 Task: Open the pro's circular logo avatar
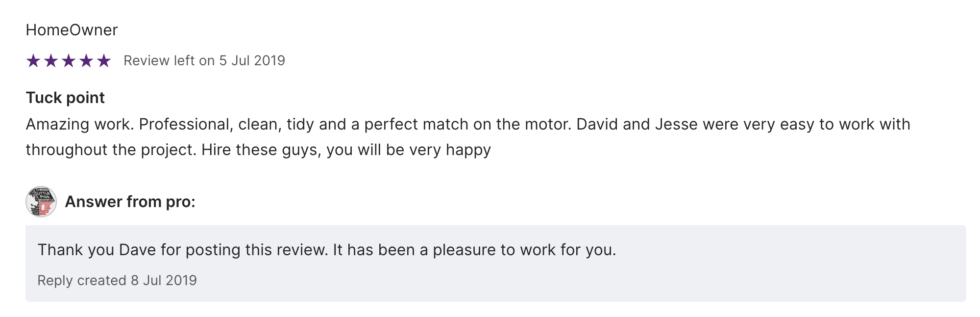click(x=41, y=202)
